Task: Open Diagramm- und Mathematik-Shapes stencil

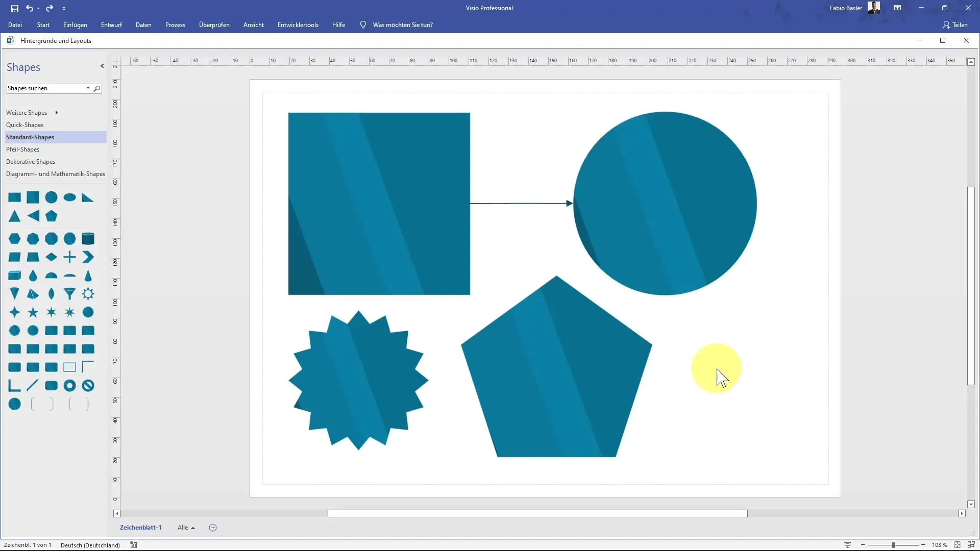Action: click(56, 174)
